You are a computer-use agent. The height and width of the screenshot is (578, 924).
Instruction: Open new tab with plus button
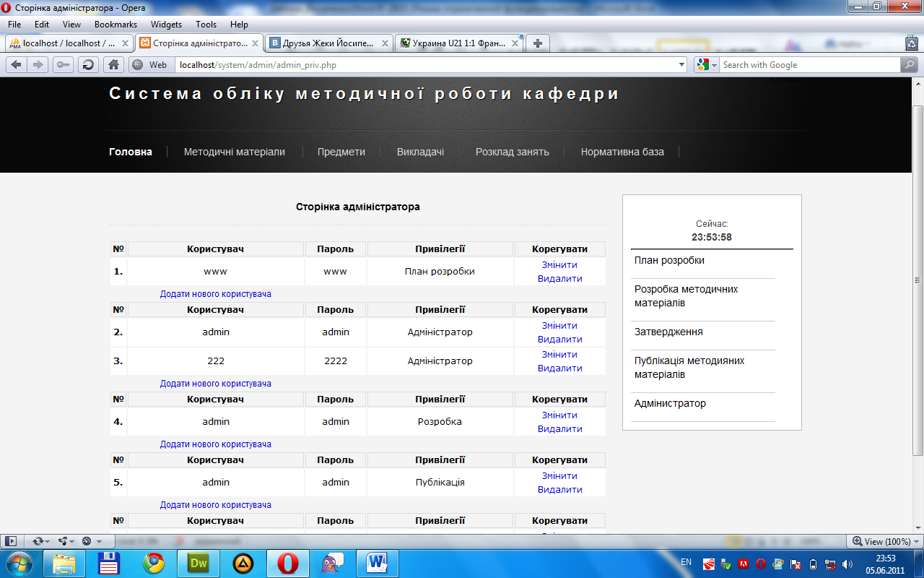coord(537,43)
